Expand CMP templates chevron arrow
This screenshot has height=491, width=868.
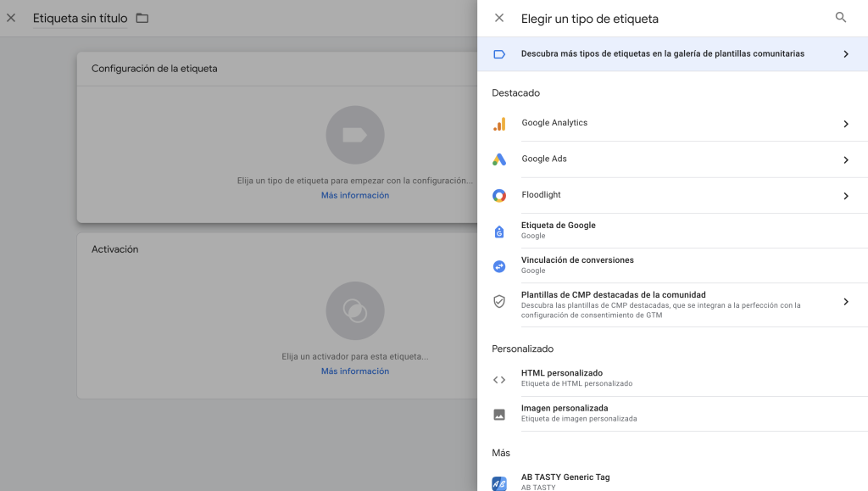click(x=845, y=302)
